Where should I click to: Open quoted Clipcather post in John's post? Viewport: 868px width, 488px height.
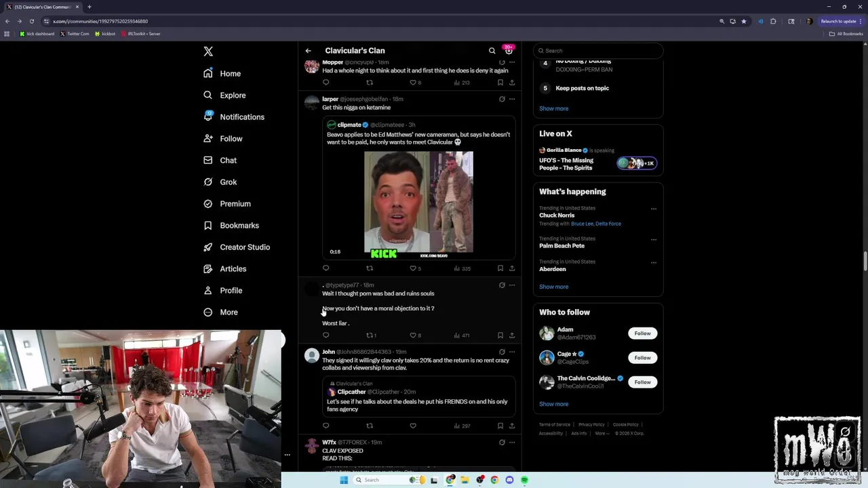[x=418, y=396]
